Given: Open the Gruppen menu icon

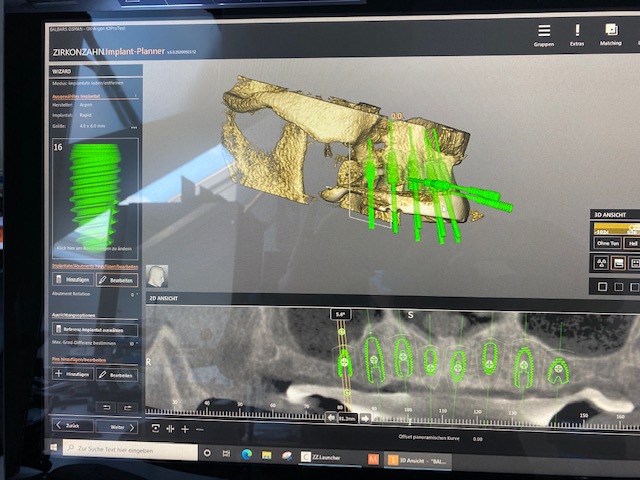Looking at the screenshot, I should tap(544, 32).
